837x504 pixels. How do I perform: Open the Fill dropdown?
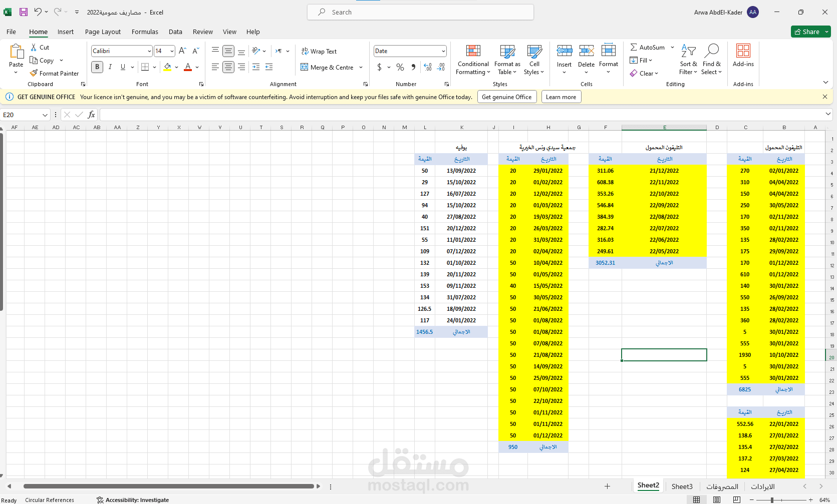coord(641,60)
